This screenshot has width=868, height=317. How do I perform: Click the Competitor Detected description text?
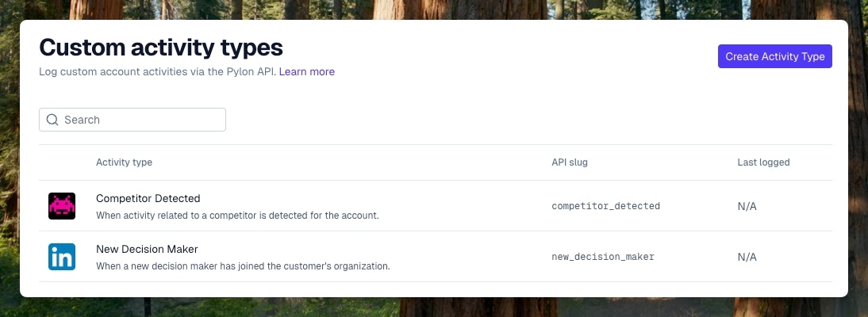[237, 216]
